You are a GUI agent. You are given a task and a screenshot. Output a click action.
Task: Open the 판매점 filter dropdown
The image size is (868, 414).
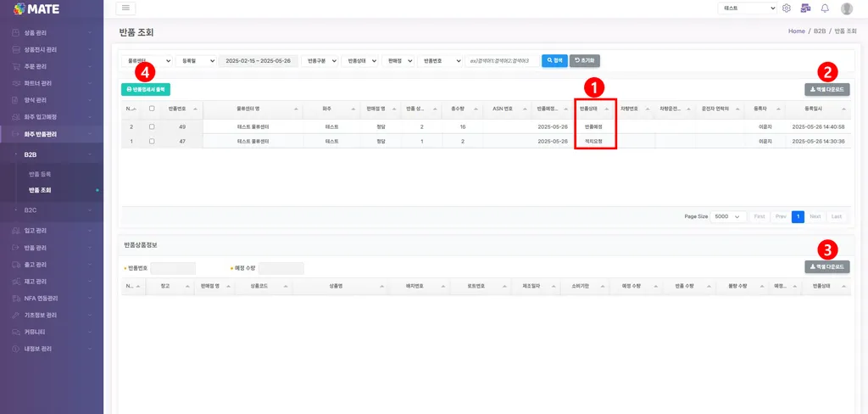[398, 60]
